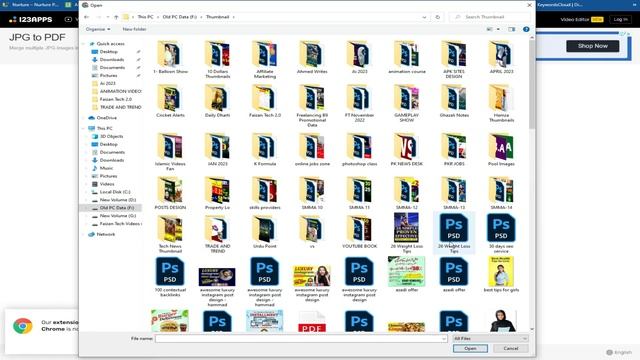Image resolution: width=640 pixels, height=360 pixels.
Task: Open the 'SMMA-14' folder
Action: click(501, 193)
